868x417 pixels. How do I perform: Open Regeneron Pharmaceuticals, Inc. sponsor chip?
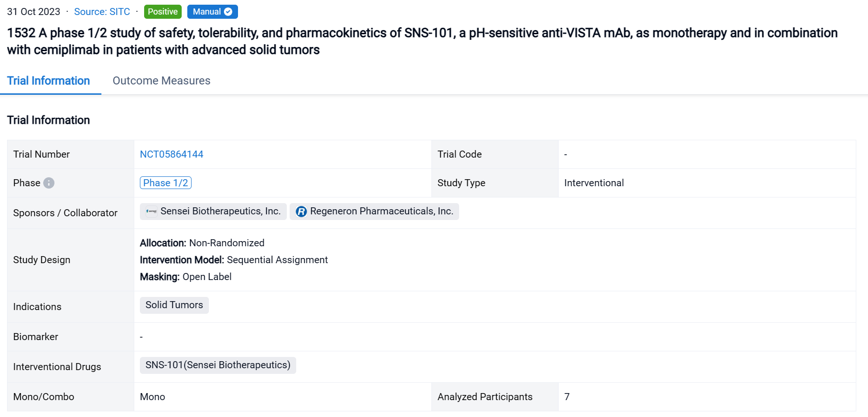click(381, 212)
